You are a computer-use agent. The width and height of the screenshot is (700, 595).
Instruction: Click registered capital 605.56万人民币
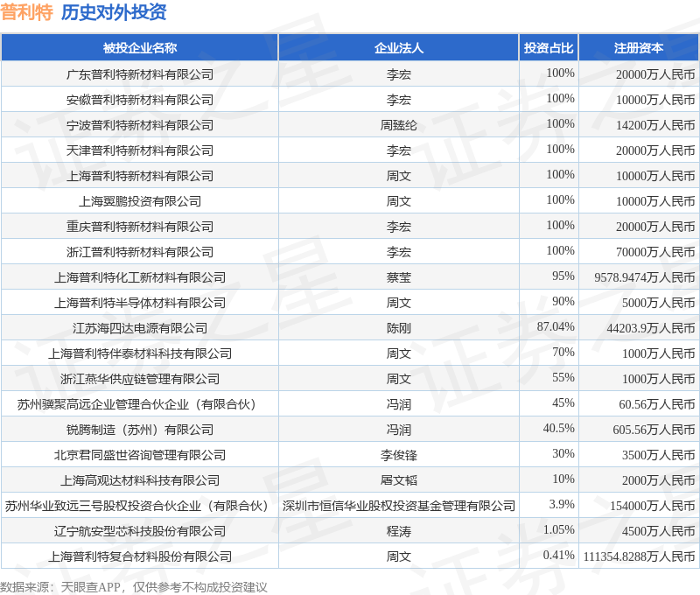coord(654,430)
